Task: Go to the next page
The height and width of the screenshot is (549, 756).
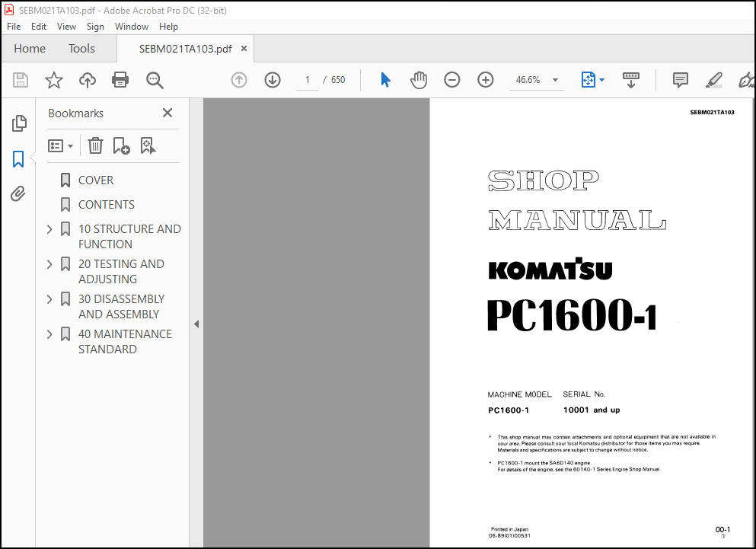Action: point(273,80)
